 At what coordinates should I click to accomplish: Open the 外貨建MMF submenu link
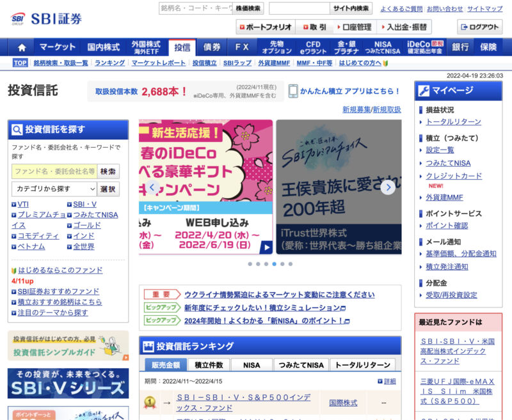point(274,63)
